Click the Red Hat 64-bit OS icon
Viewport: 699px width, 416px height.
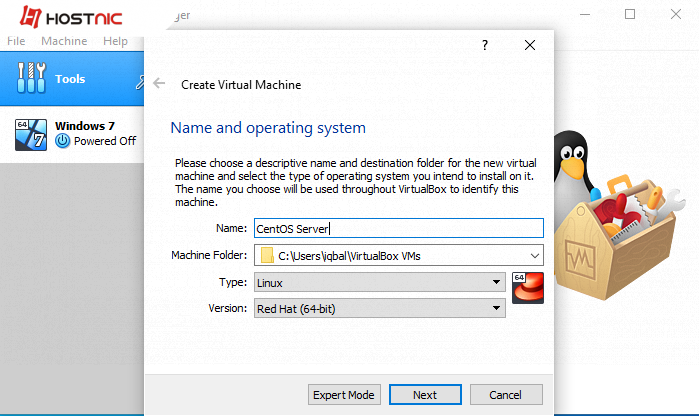[x=528, y=288]
